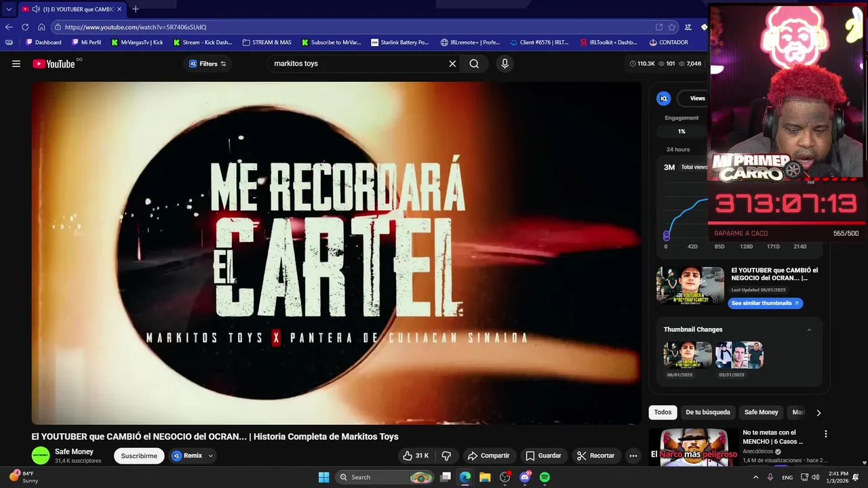Open the Subscribe to MrVar... bookmark
This screenshot has height=488, width=868.
(x=331, y=42)
